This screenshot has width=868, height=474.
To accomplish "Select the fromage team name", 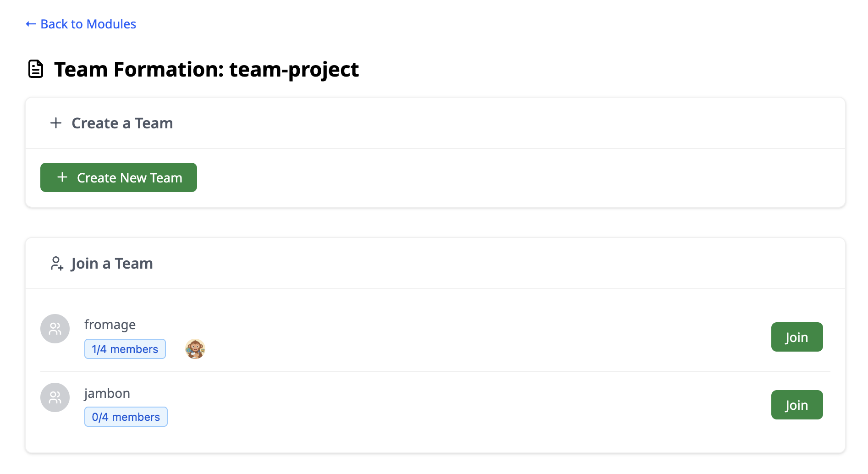I will click(110, 325).
